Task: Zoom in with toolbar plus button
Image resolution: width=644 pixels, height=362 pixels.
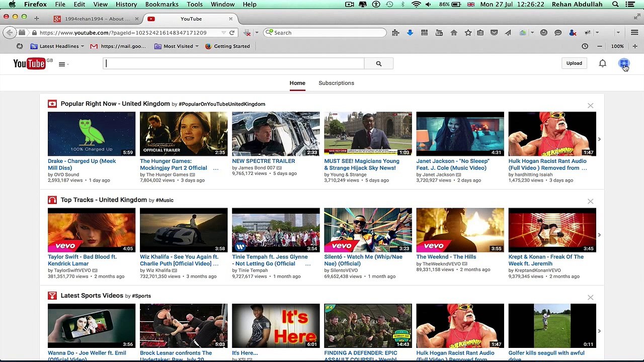Action: point(635,46)
